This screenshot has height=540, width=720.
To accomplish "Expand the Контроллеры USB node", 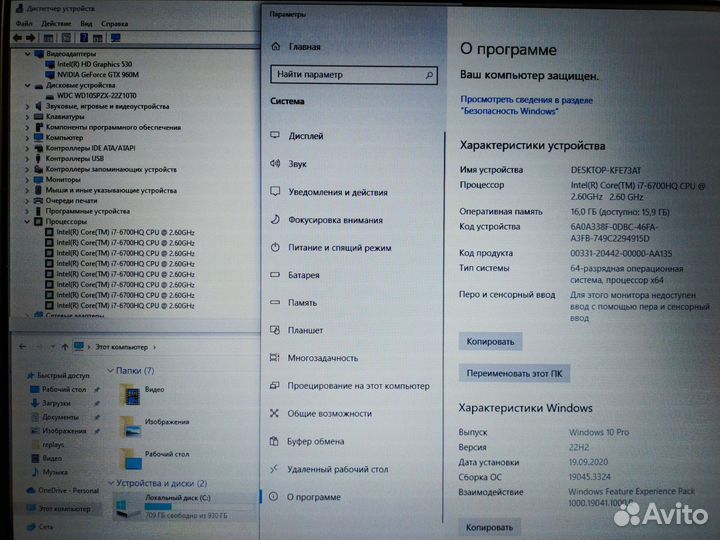I will [x=28, y=159].
